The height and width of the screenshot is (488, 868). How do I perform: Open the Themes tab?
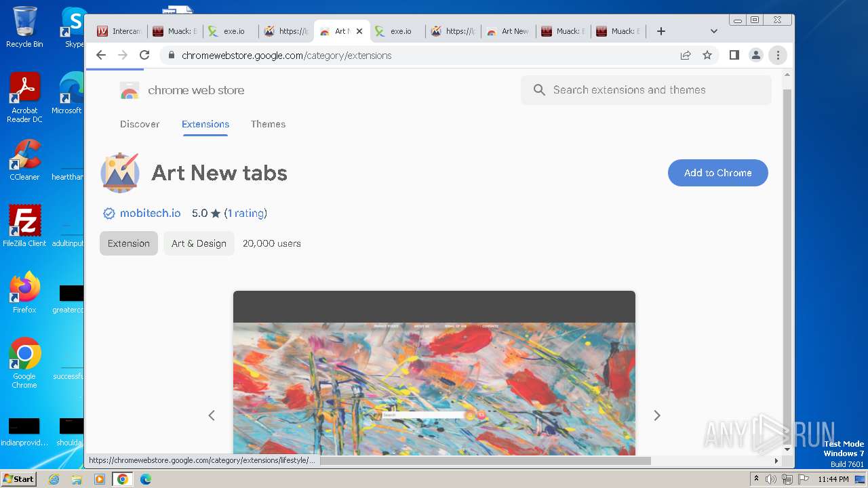pos(268,124)
